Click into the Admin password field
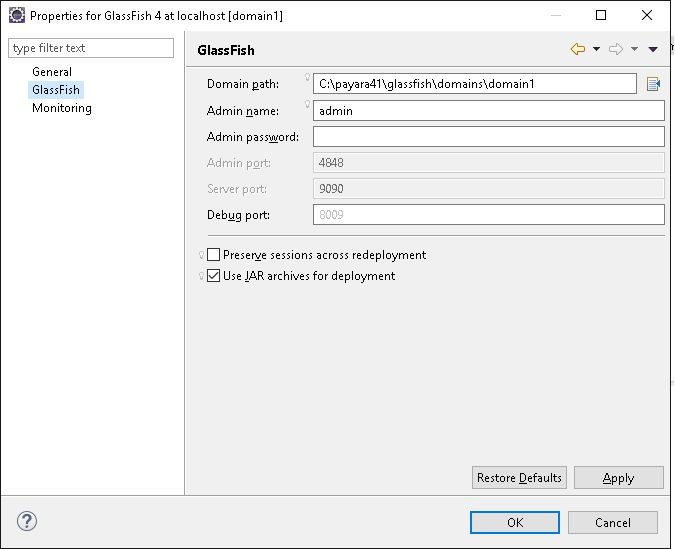The height and width of the screenshot is (549, 675). pyautogui.click(x=489, y=136)
